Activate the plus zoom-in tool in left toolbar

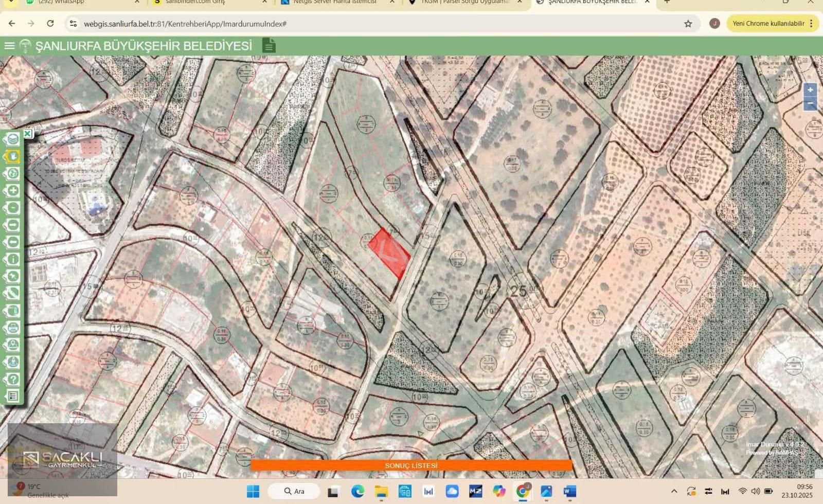[x=12, y=191]
